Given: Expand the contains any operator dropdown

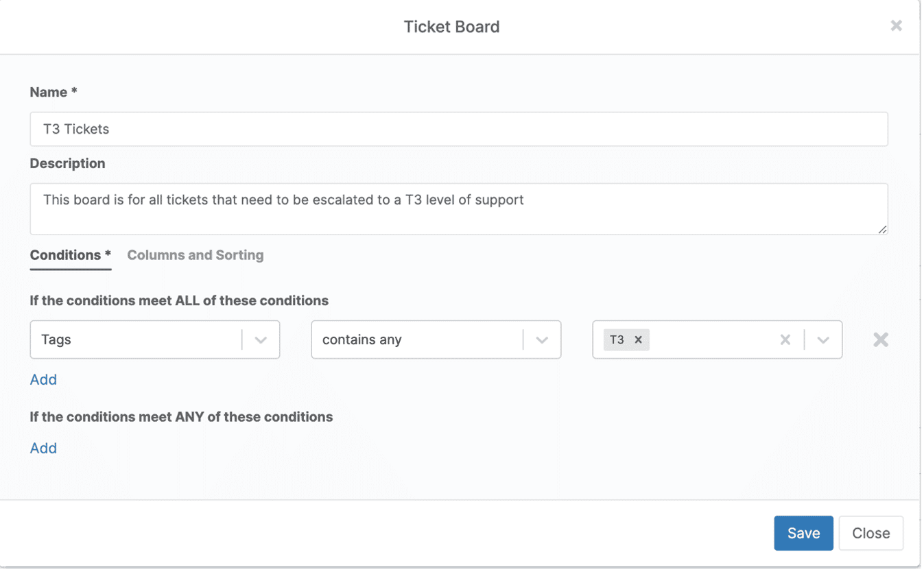Looking at the screenshot, I should pyautogui.click(x=543, y=339).
